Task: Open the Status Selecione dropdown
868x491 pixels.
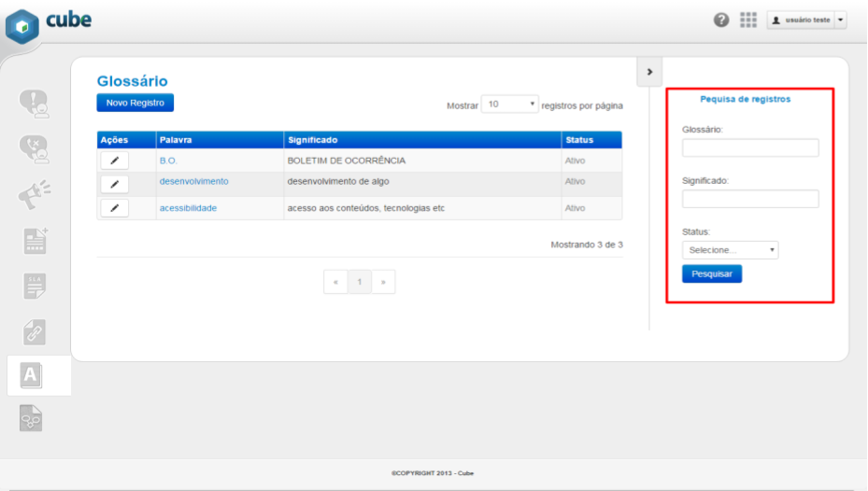Action: pos(730,250)
